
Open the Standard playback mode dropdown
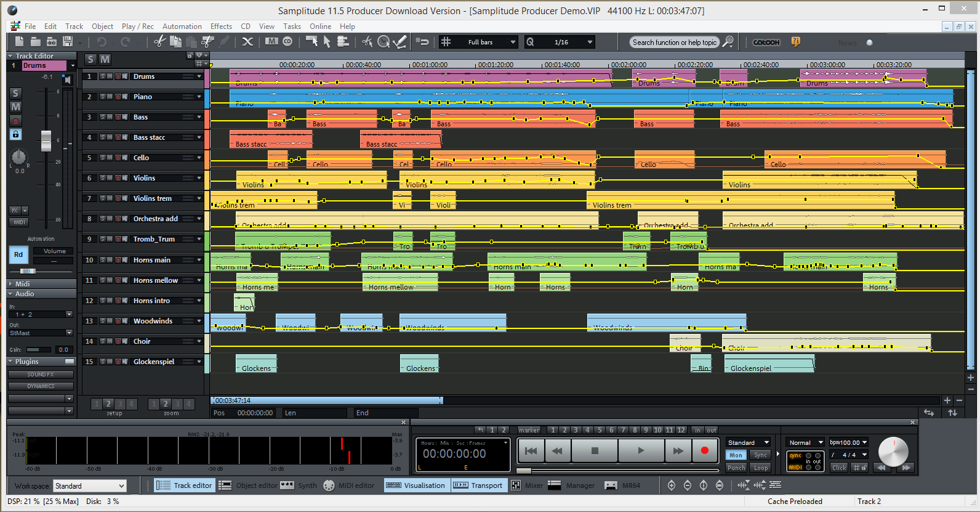[x=749, y=442]
